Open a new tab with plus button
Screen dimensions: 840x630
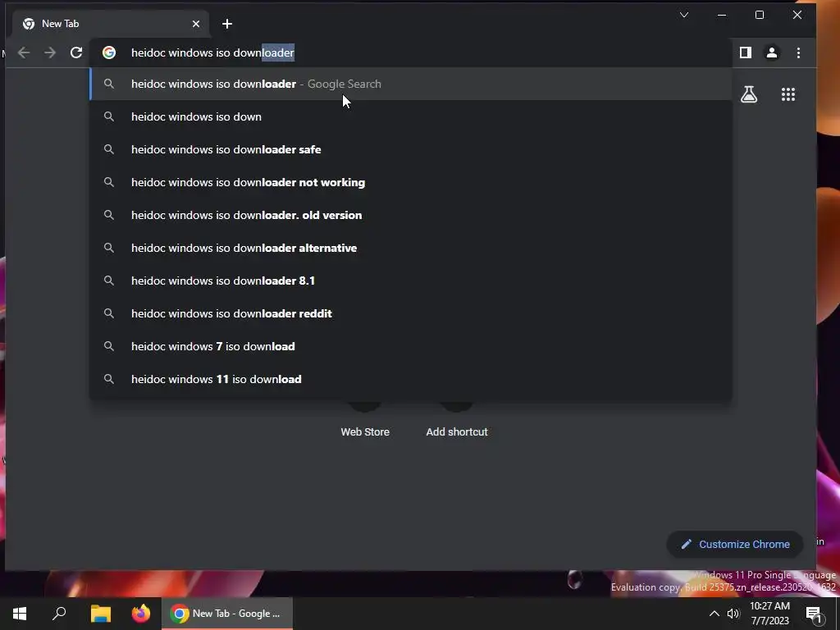pos(227,24)
